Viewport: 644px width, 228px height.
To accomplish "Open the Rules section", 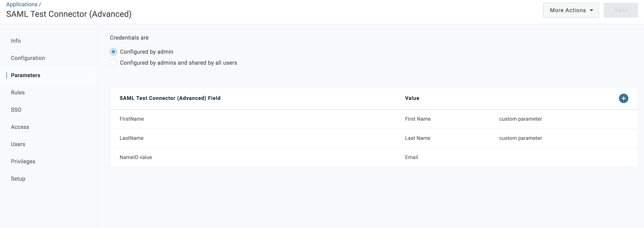I will pos(18,93).
